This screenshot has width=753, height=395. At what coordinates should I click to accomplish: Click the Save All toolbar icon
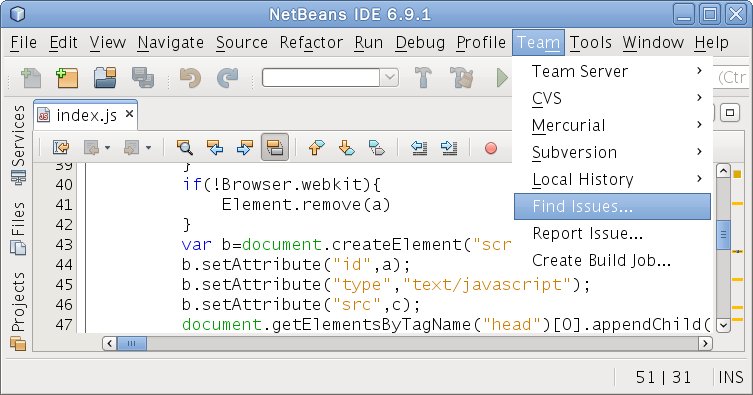143,77
